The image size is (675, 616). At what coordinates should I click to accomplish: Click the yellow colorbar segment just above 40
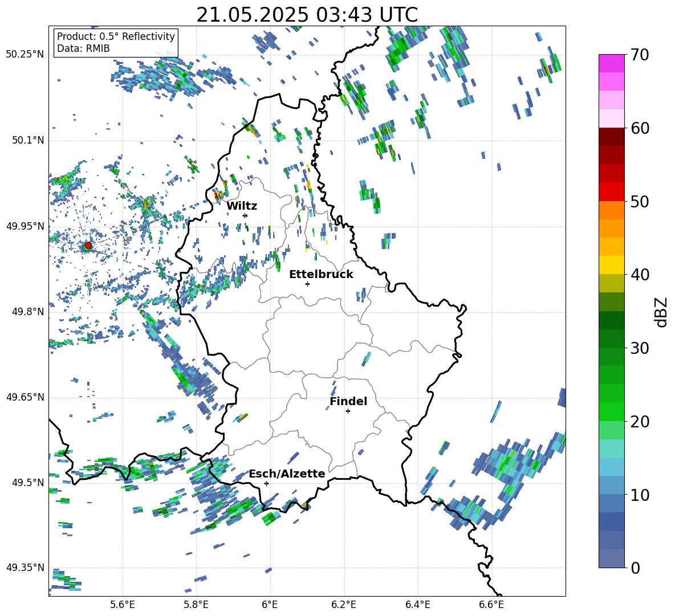coord(611,265)
